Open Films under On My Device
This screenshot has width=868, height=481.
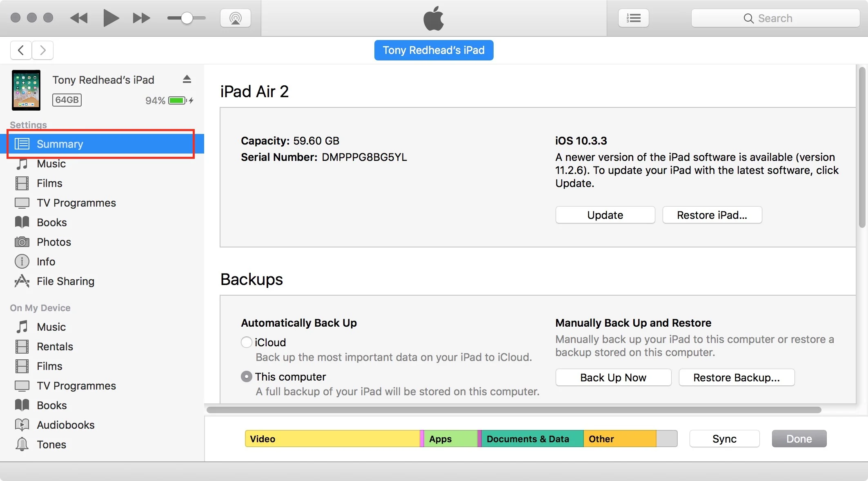click(102, 366)
